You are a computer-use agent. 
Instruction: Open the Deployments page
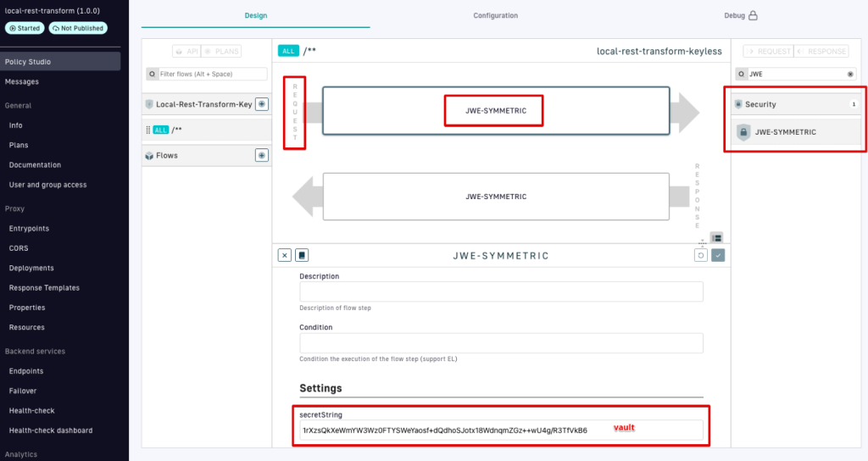[31, 268]
